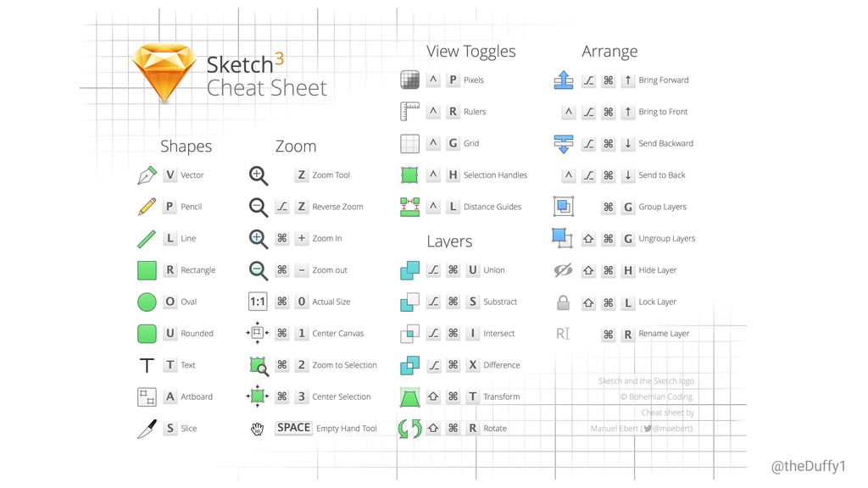The width and height of the screenshot is (868, 488).
Task: Click the Rulers icon
Action: (409, 111)
